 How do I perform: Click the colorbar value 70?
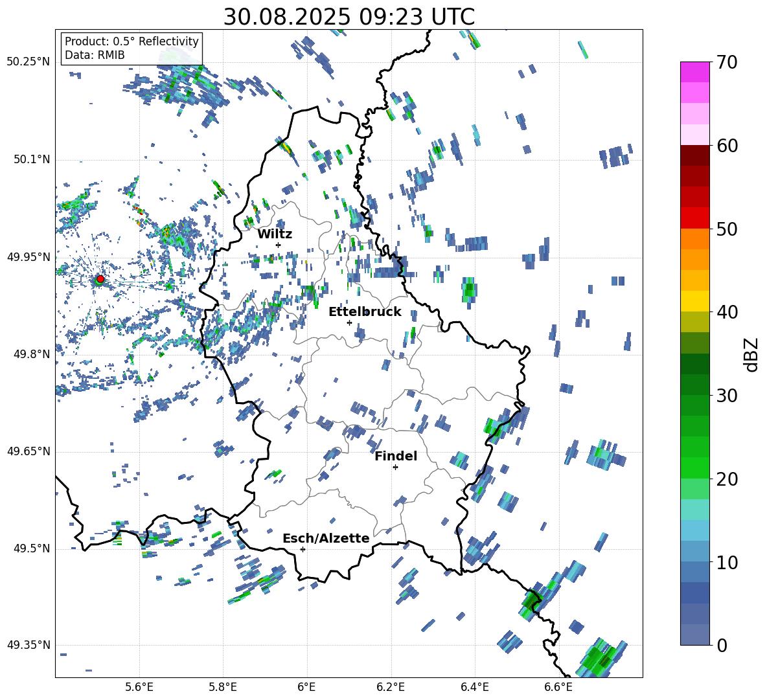[727, 63]
